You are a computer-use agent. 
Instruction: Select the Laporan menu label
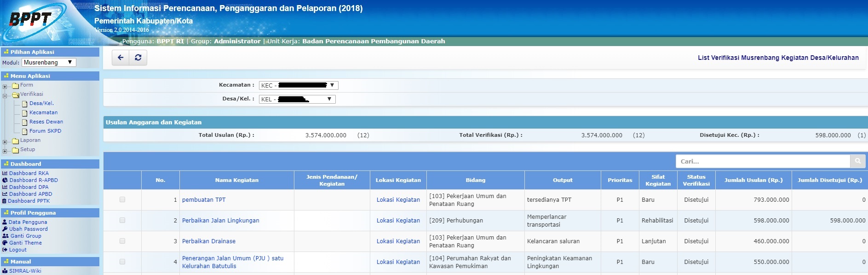coord(30,140)
